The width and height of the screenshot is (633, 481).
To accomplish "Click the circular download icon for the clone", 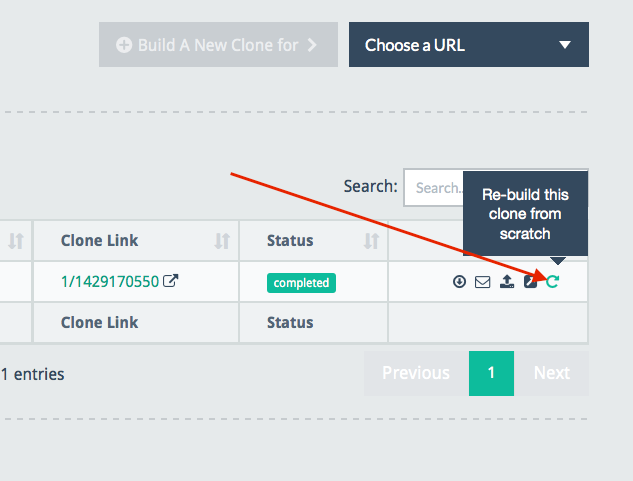I will point(459,281).
